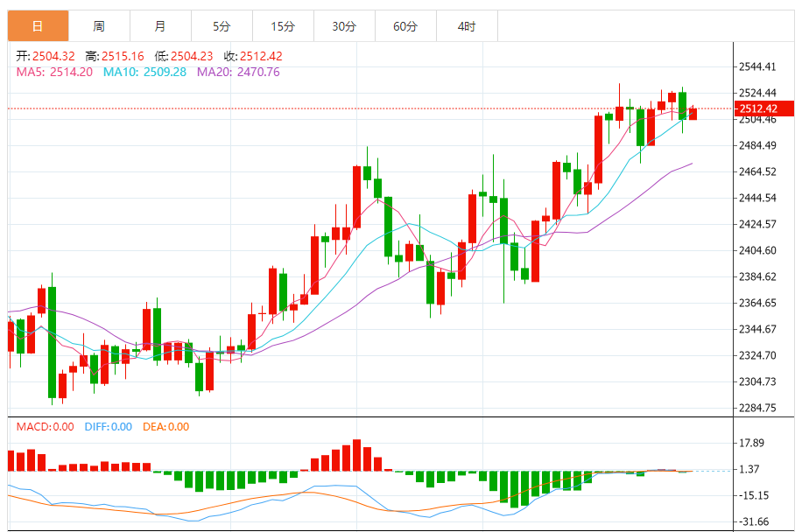
Task: Click the 高: 2515.16 high value
Action: point(115,56)
